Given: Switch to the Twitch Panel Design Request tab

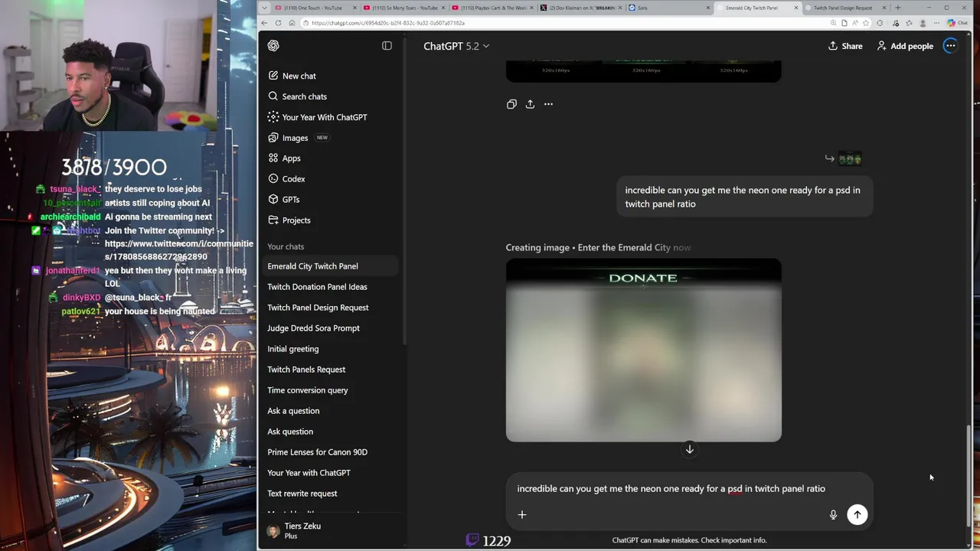Looking at the screenshot, I should pos(844,8).
